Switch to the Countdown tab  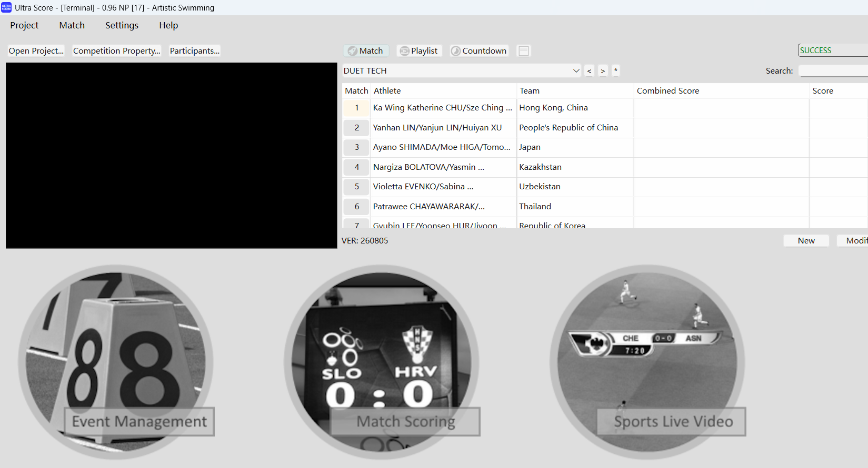tap(479, 51)
